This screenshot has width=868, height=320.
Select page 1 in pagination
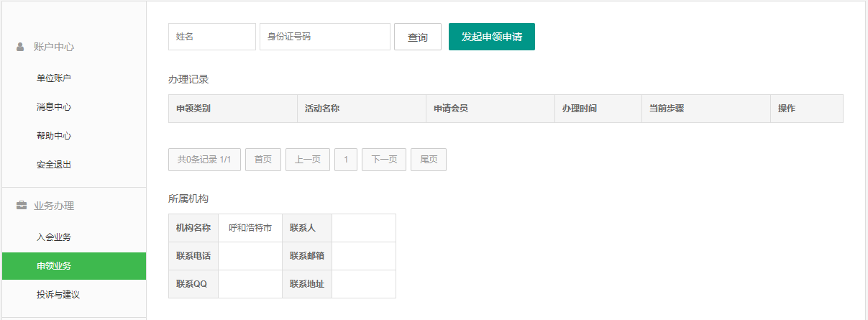coord(346,160)
